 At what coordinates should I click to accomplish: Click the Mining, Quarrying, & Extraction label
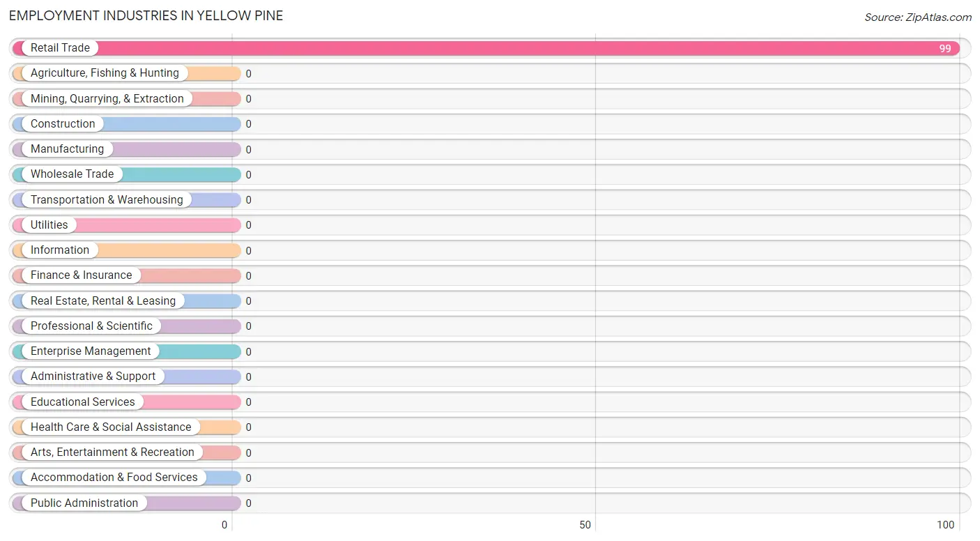[x=107, y=99]
